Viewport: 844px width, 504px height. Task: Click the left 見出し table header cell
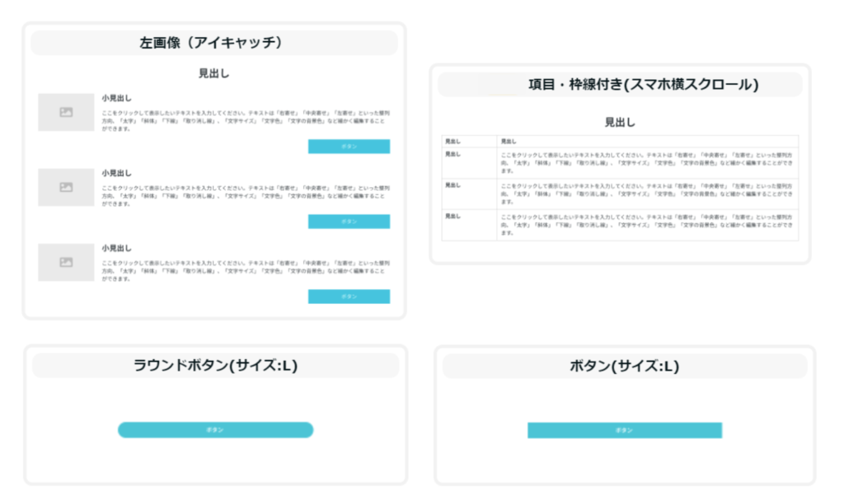(x=452, y=141)
